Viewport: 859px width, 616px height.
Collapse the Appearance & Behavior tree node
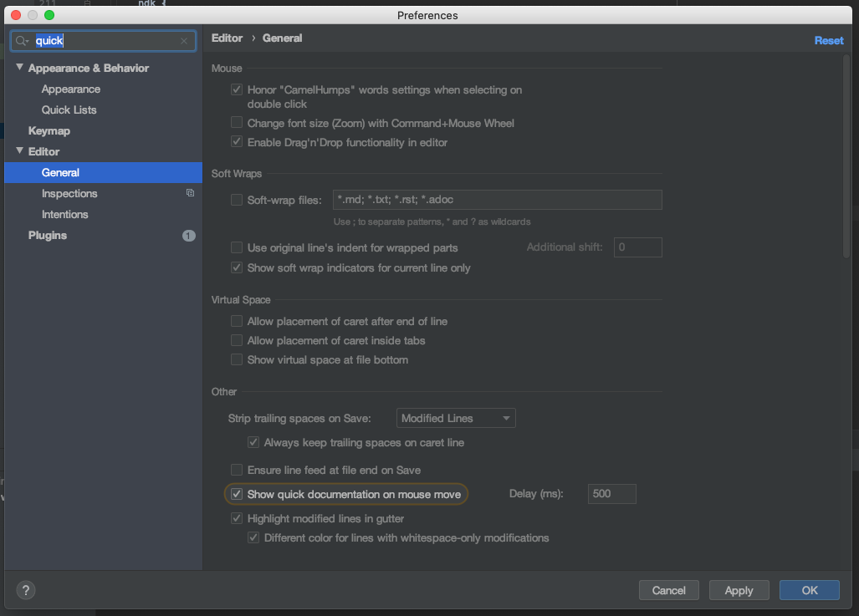tap(20, 68)
